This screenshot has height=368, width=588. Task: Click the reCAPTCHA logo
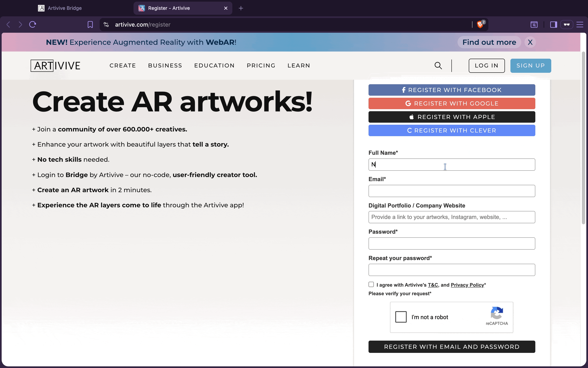[x=497, y=313]
